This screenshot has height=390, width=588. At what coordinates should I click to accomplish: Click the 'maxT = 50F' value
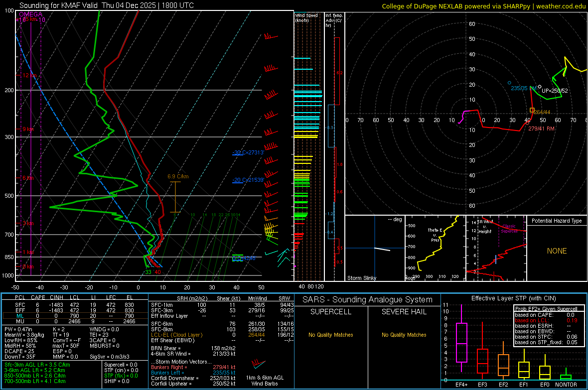click(x=66, y=346)
